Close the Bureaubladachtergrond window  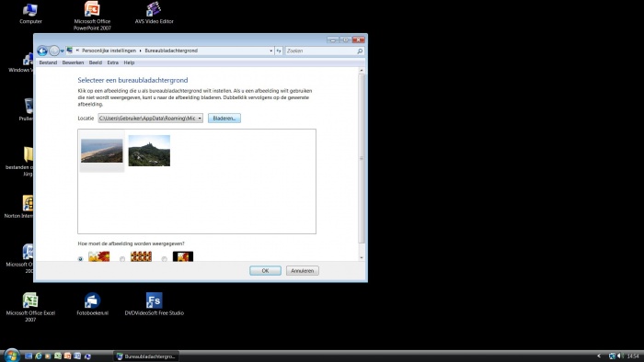click(359, 40)
